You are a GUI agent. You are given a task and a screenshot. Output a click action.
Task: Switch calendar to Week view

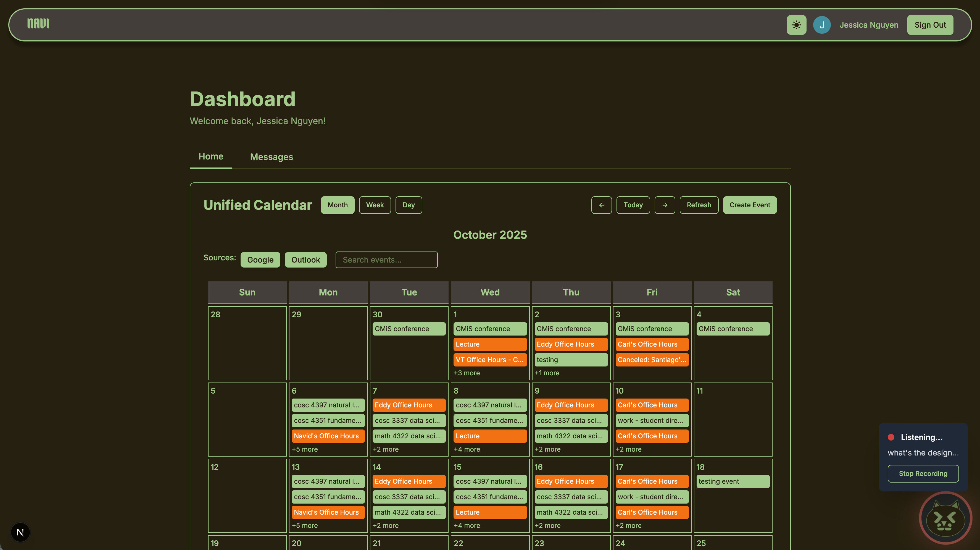[x=375, y=205]
